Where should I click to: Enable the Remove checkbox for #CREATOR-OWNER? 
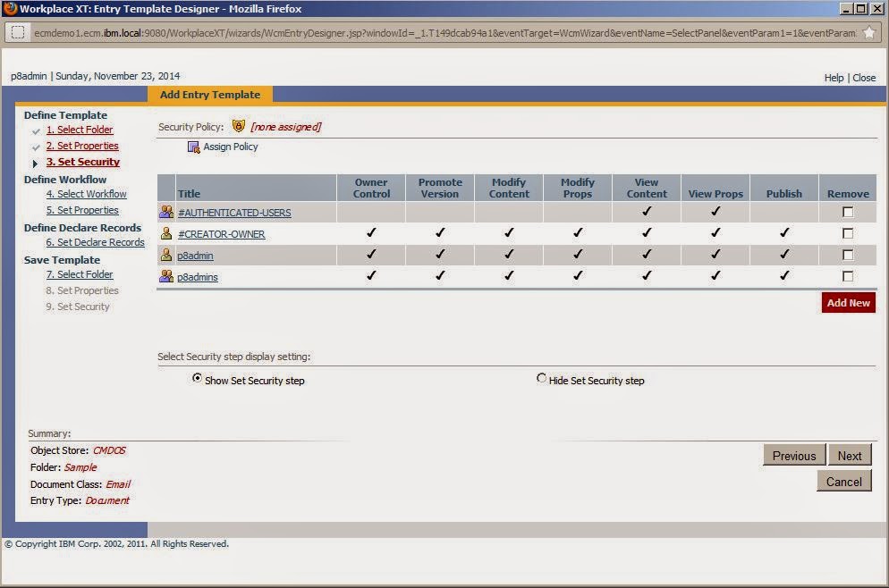[846, 233]
